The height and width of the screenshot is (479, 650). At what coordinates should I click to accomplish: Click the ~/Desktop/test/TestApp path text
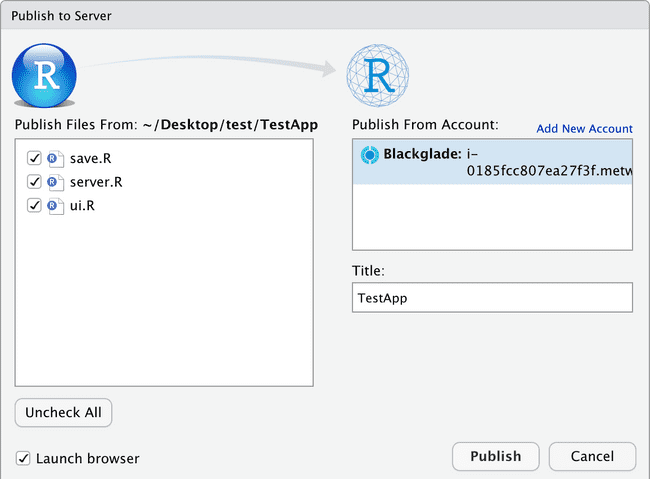click(x=230, y=125)
